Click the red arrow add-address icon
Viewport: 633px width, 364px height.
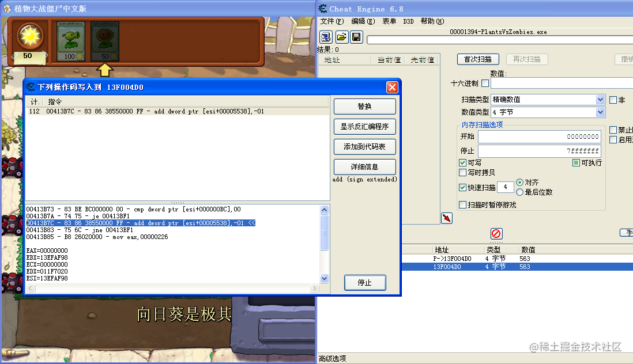pyautogui.click(x=446, y=218)
